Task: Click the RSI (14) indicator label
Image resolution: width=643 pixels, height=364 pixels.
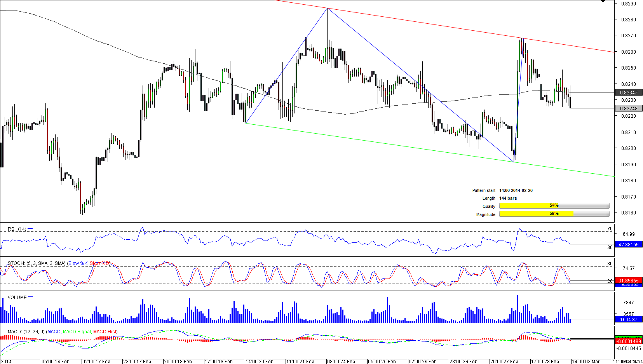Action: pos(17,229)
